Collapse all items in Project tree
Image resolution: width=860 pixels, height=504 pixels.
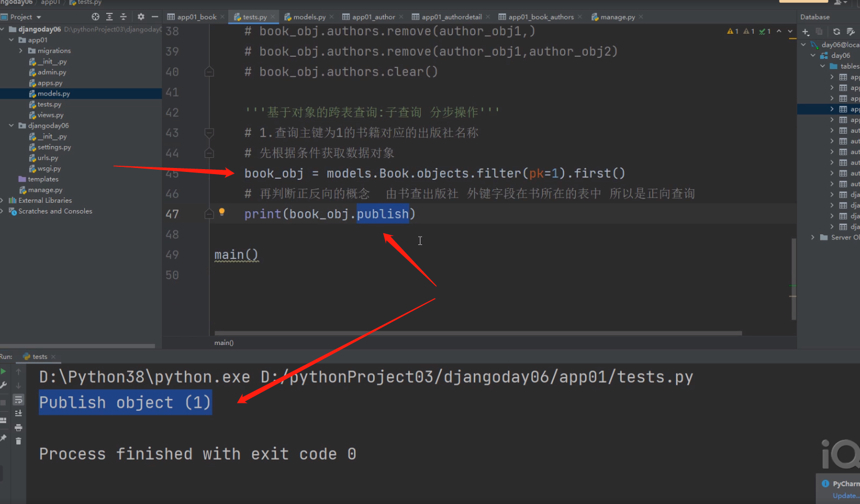point(124,17)
